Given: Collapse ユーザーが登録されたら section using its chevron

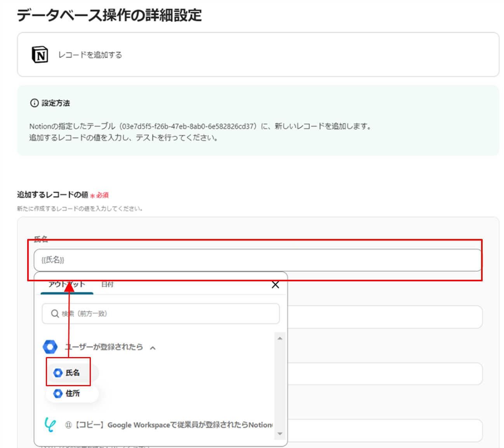Looking at the screenshot, I should [153, 348].
